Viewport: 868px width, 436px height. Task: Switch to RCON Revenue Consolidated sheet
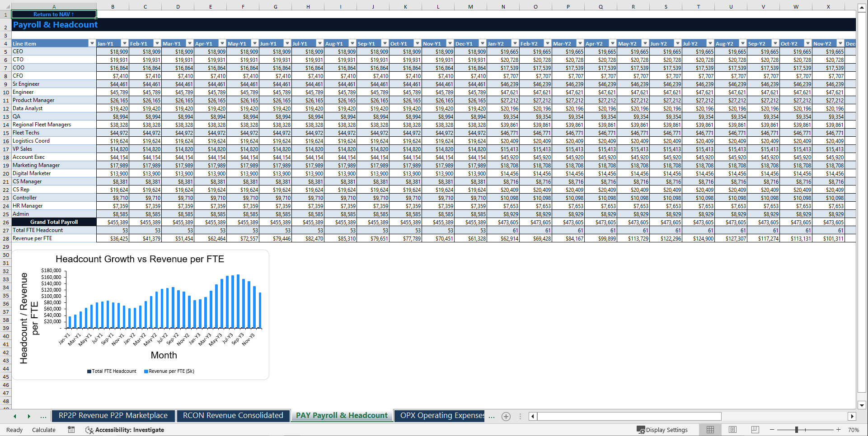[233, 416]
